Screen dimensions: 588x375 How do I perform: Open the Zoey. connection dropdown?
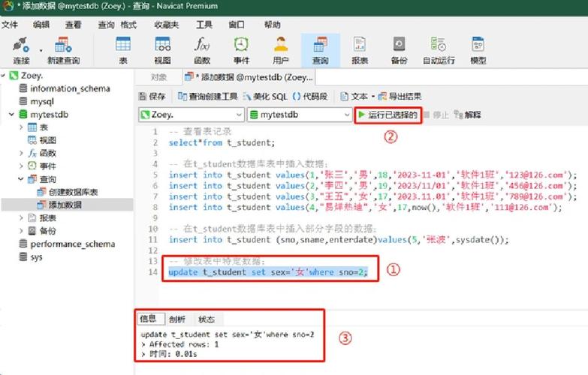237,115
